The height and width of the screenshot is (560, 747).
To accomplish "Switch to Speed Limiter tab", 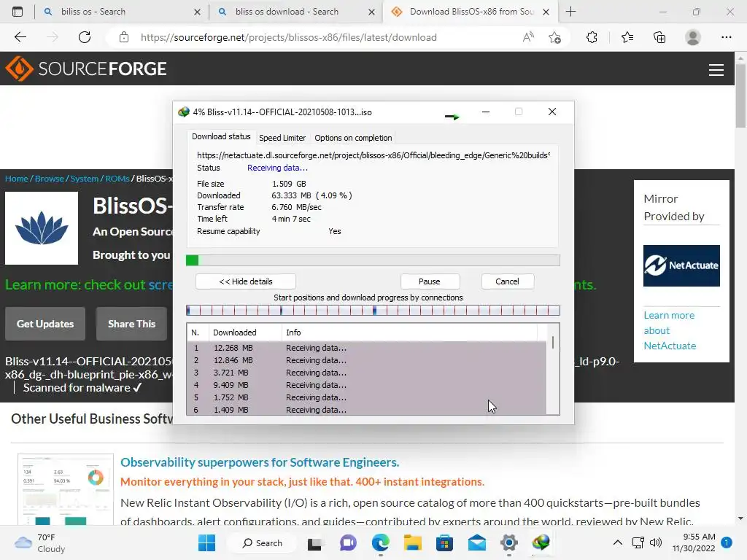I will tap(282, 138).
